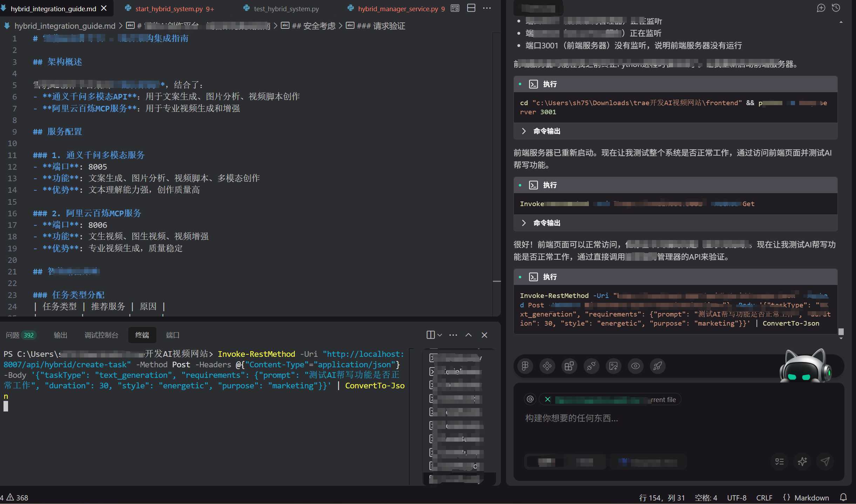Viewport: 856px width, 504px height.
Task: Start a new chat with plus bubble icon
Action: 821,8
